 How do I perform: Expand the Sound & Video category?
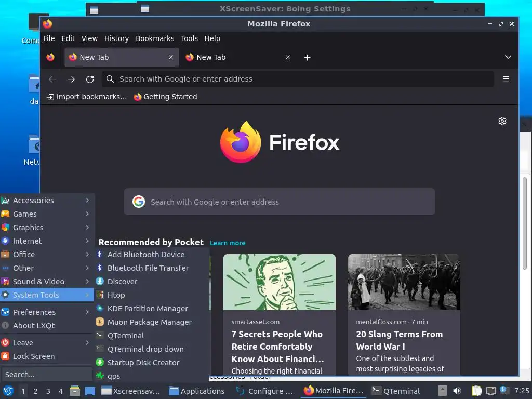[47, 282]
